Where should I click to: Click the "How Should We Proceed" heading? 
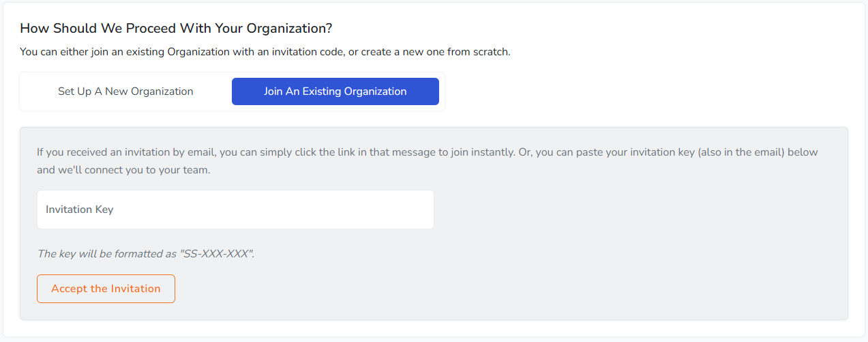pos(176,29)
